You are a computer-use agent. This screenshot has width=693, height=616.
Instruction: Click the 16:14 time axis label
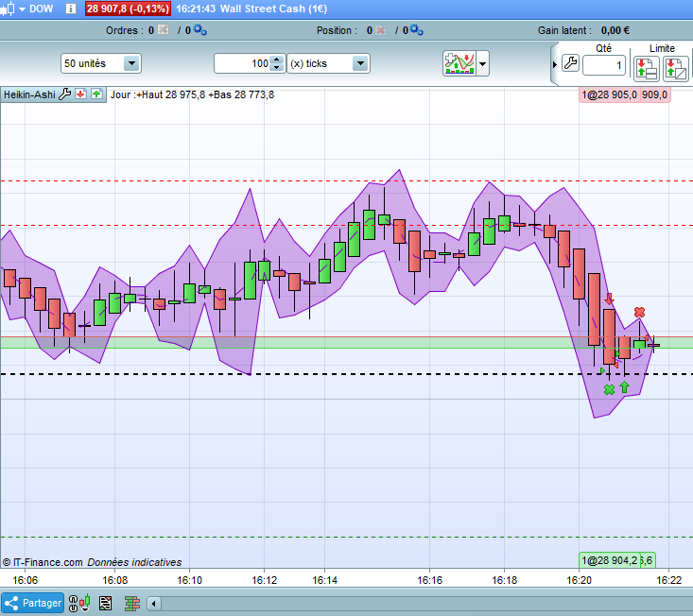(x=325, y=580)
